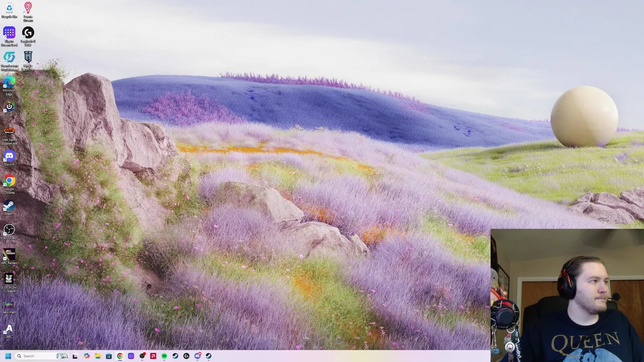Launch Copilot from the taskbar
The height and width of the screenshot is (362, 644).
click(x=87, y=356)
